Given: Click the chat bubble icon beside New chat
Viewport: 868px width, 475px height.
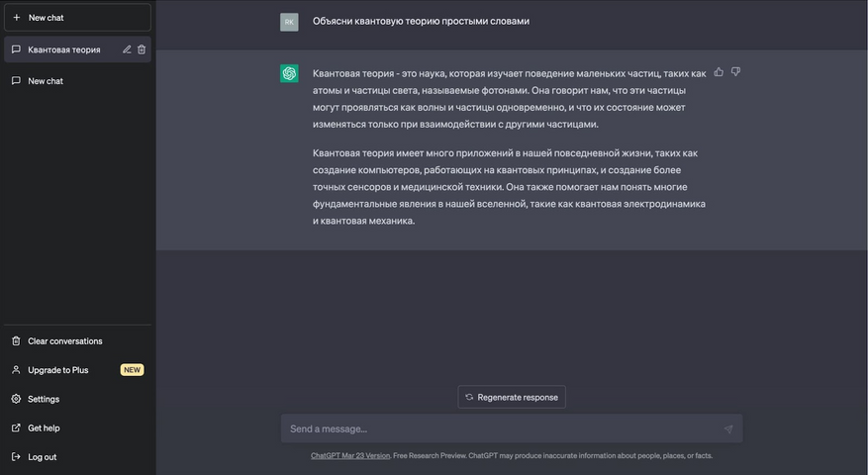Looking at the screenshot, I should [16, 81].
